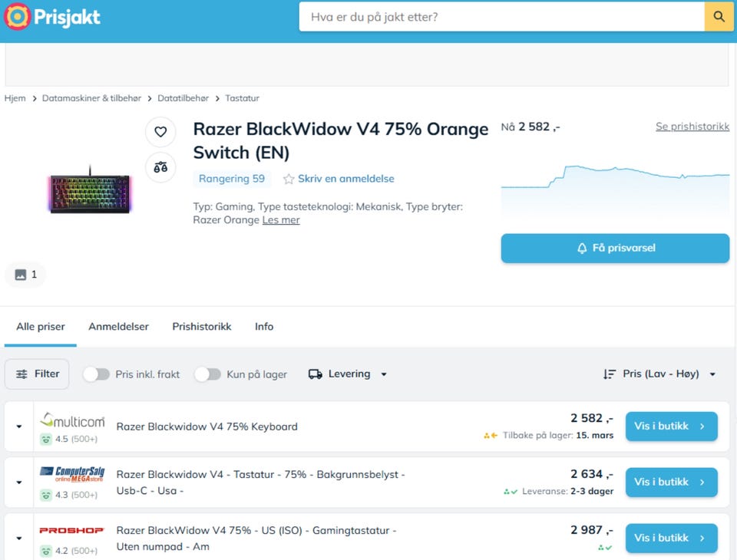Click the 'Få prisvarsel' button
The image size is (737, 560).
tap(615, 248)
